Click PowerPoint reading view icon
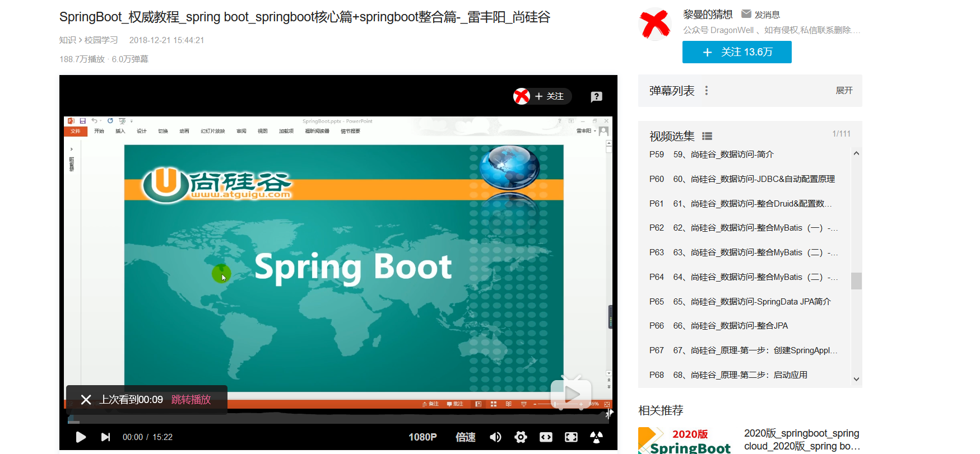Screen dimensions: 980x454 (509, 404)
